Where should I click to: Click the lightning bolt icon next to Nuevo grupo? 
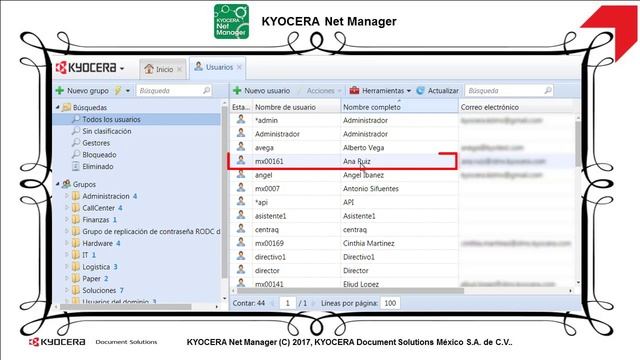click(118, 91)
